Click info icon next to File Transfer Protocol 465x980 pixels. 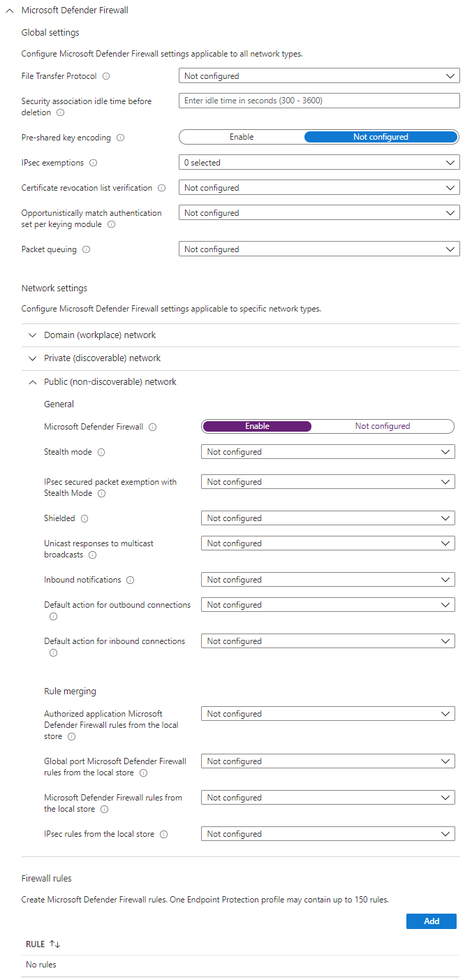[106, 76]
